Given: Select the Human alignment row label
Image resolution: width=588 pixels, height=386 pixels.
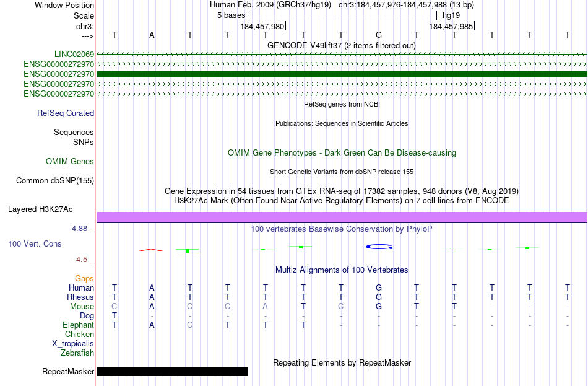Looking at the screenshot, I should coord(81,288).
